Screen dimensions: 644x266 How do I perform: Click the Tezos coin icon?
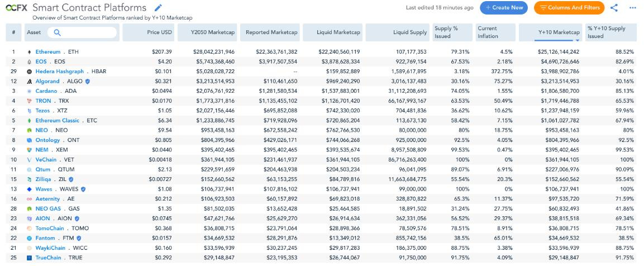(x=29, y=111)
